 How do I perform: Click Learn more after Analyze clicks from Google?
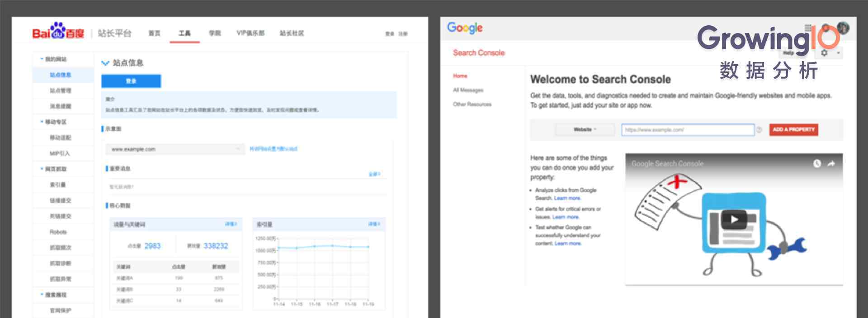pos(567,198)
